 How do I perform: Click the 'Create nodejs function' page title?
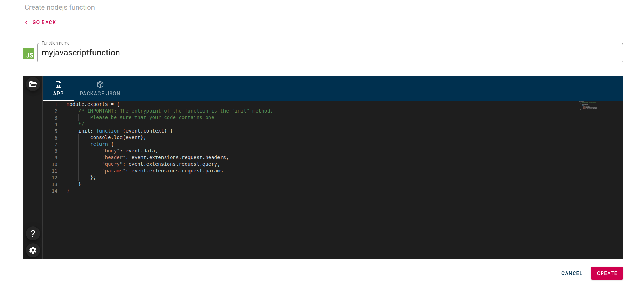[x=60, y=7]
